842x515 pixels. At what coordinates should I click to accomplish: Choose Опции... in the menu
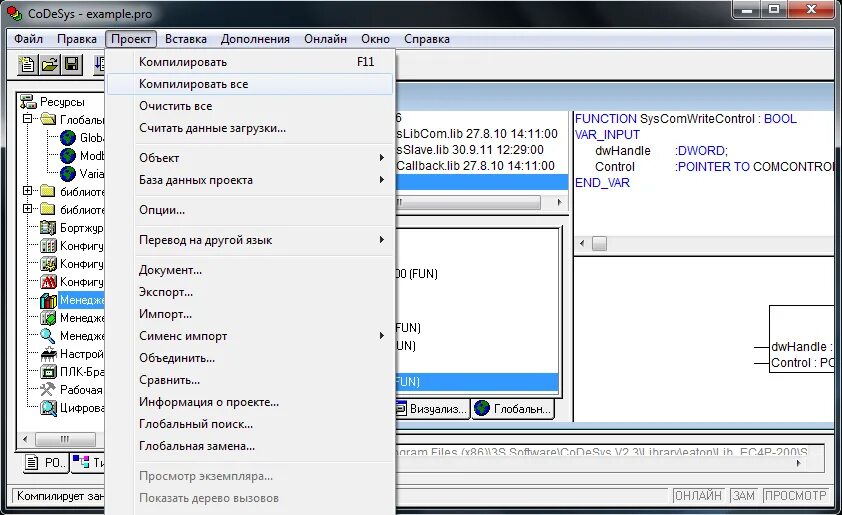250,210
